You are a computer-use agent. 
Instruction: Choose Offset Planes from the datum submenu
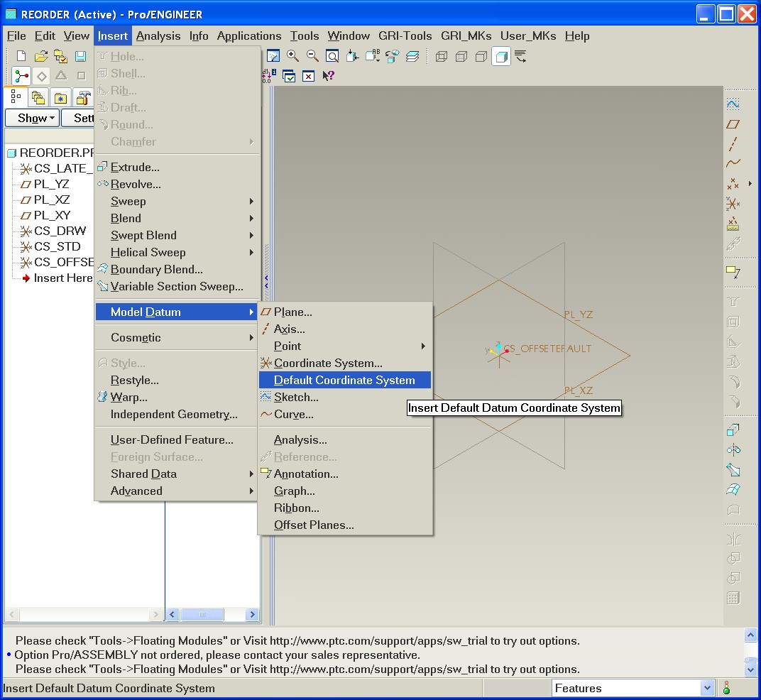click(344, 525)
